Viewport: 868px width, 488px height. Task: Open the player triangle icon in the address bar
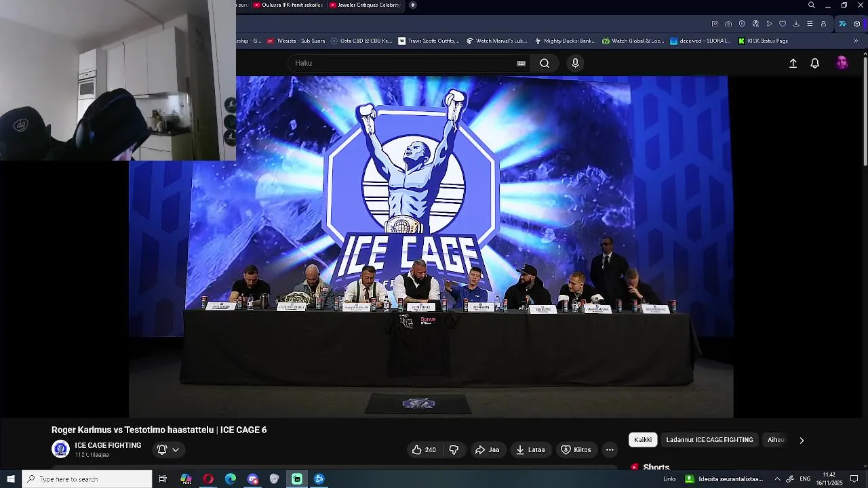point(769,24)
